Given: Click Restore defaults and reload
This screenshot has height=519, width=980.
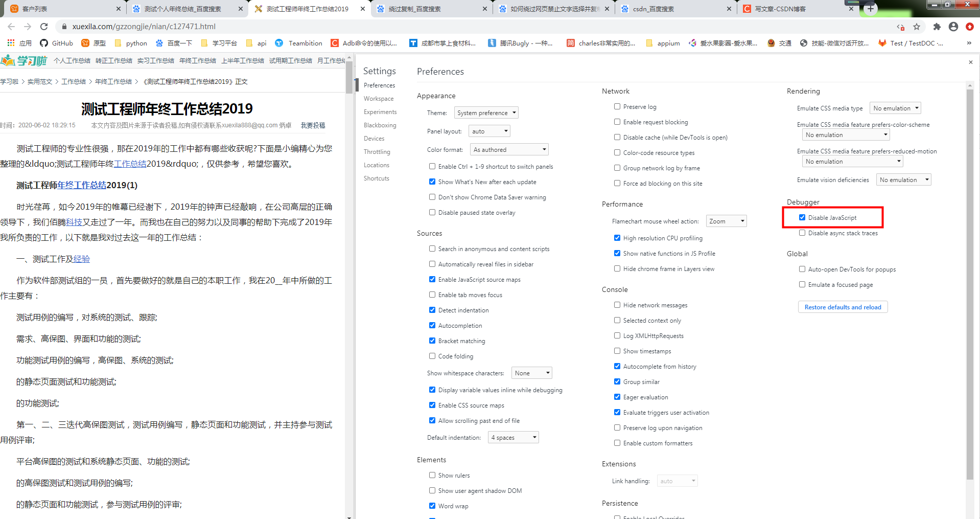Looking at the screenshot, I should click(842, 307).
